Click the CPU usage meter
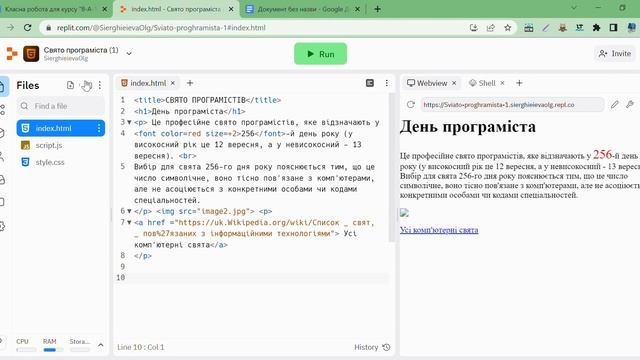This screenshot has width=640, height=360. [x=25, y=344]
